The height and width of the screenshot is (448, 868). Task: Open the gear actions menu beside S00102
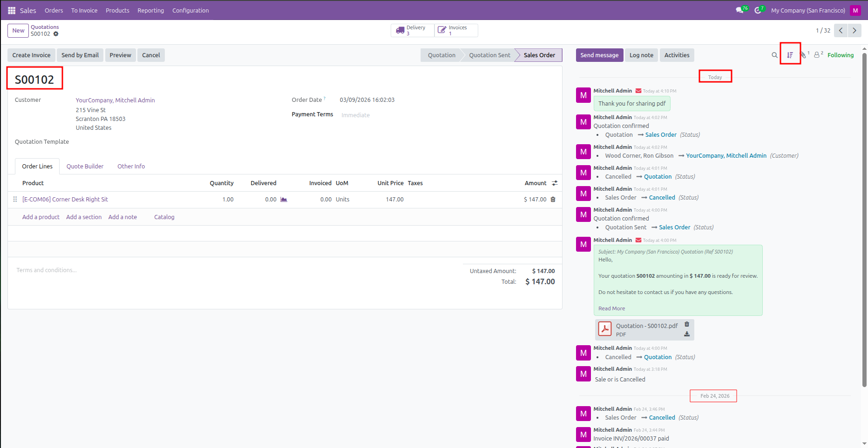click(x=56, y=34)
